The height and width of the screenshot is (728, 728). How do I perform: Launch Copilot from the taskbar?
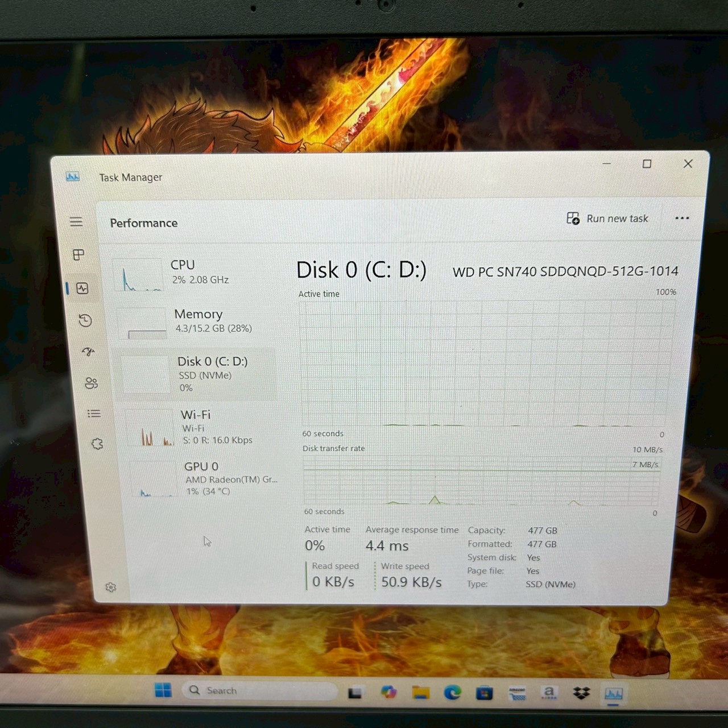coord(388,692)
